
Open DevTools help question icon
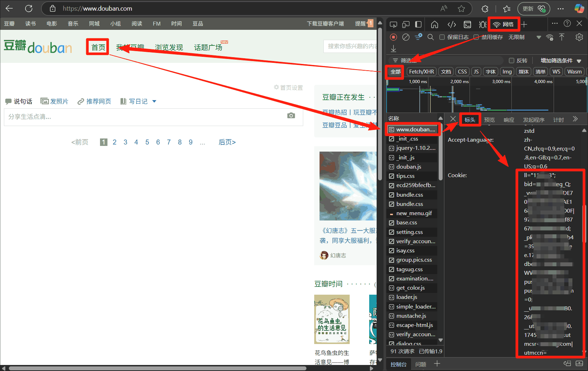[567, 23]
